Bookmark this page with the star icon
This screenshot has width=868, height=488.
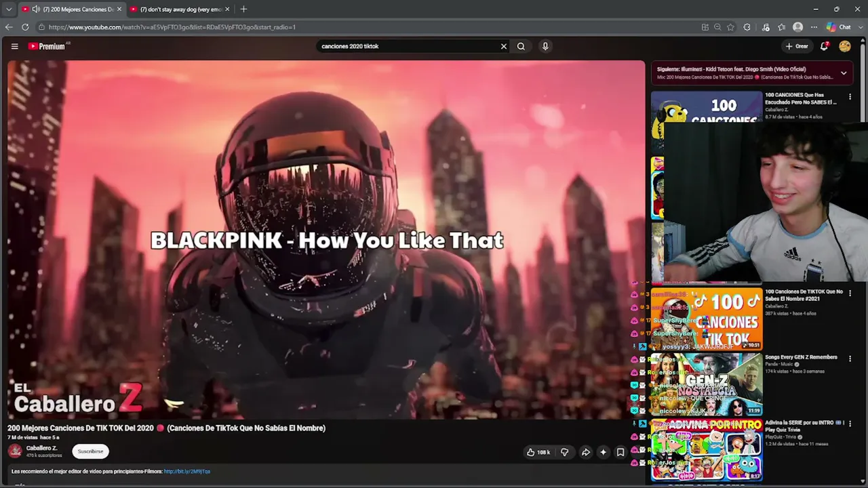tap(730, 27)
